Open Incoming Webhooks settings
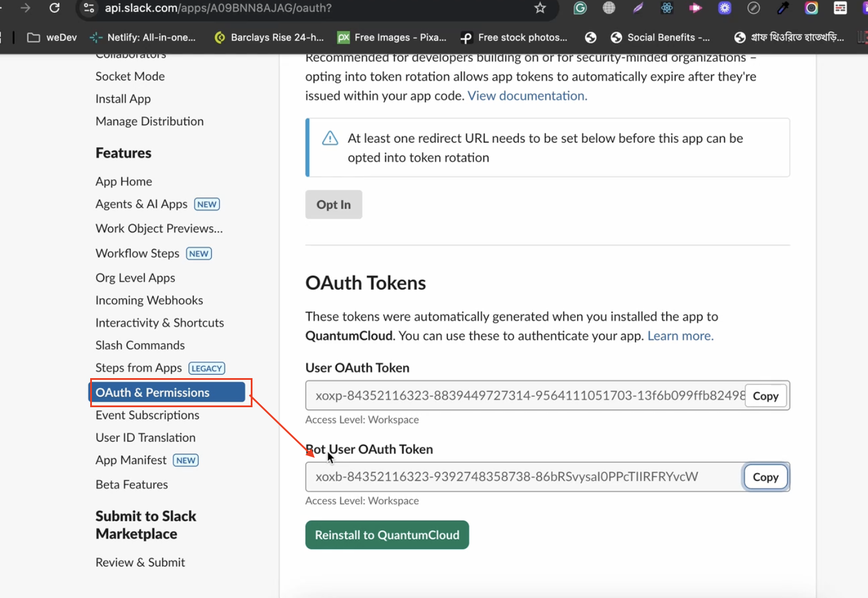868x598 pixels. [149, 301]
